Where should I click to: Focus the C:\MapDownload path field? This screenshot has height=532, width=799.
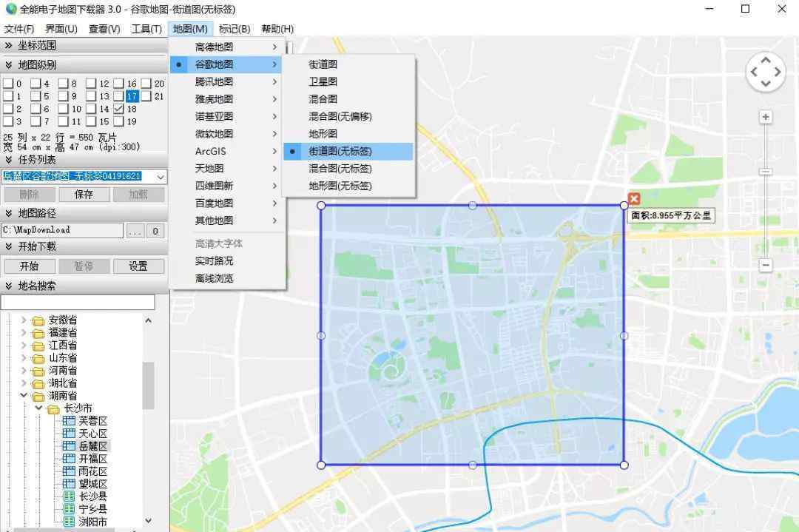pyautogui.click(x=62, y=230)
